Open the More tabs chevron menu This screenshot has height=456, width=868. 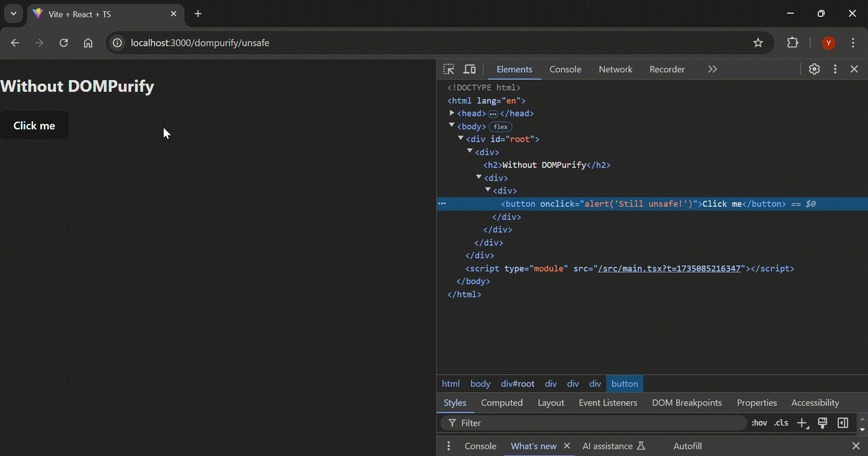click(x=712, y=69)
